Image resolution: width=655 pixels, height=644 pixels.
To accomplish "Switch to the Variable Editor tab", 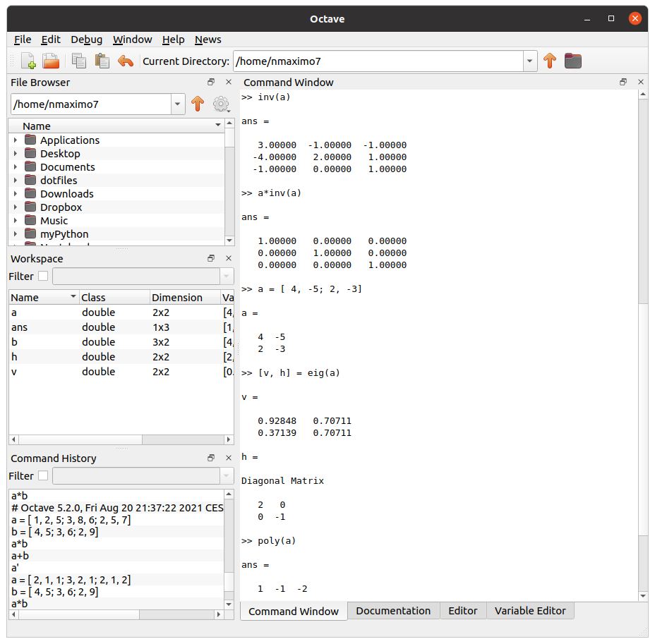I will click(x=530, y=611).
